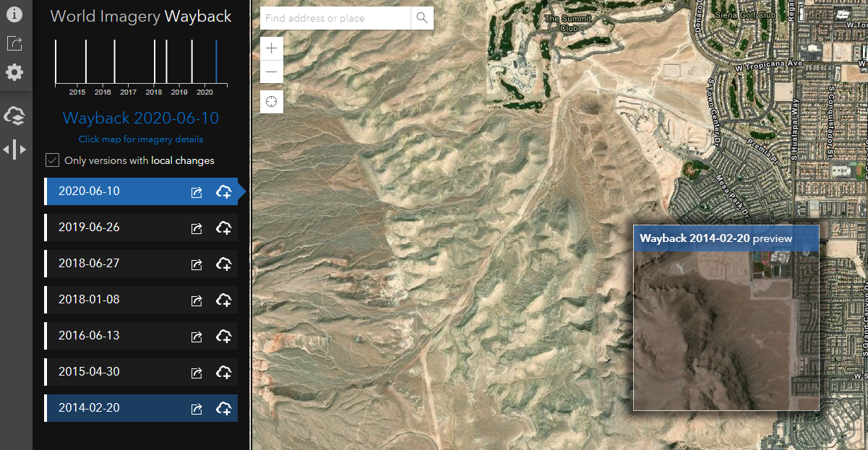This screenshot has height=450, width=868.
Task: Add 2018-06-27 to web map cloud icon
Action: (x=224, y=264)
